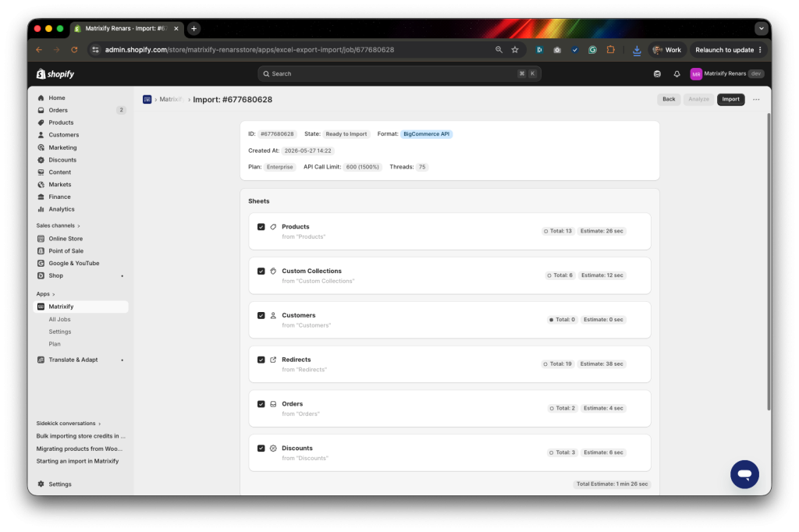Expand the Sales channels section
This screenshot has width=799, height=532.
click(58, 225)
